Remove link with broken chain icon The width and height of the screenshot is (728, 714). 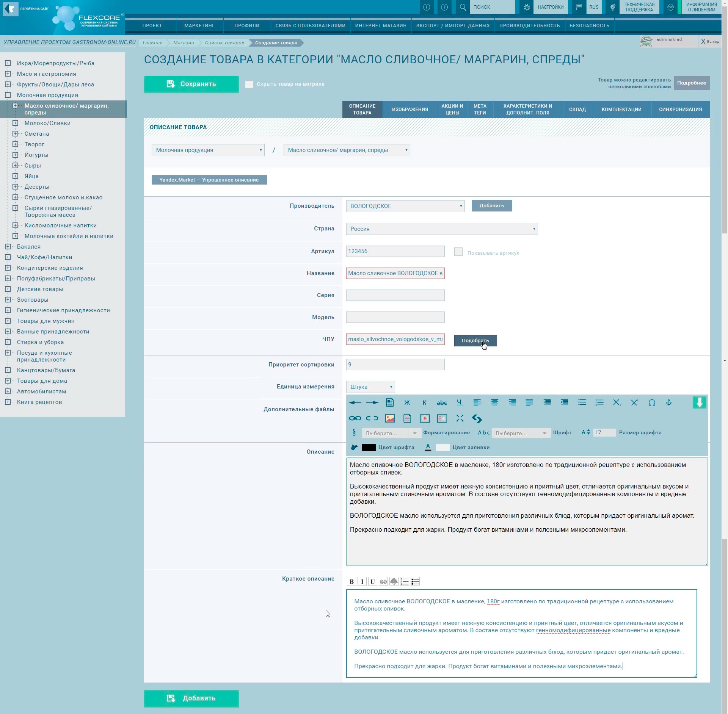click(372, 418)
